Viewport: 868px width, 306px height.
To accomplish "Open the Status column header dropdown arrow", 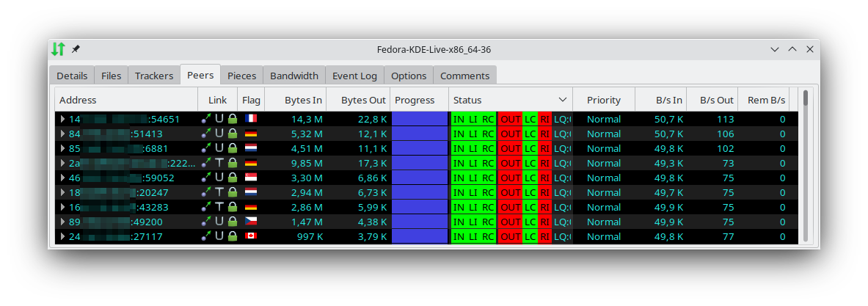I will point(563,100).
